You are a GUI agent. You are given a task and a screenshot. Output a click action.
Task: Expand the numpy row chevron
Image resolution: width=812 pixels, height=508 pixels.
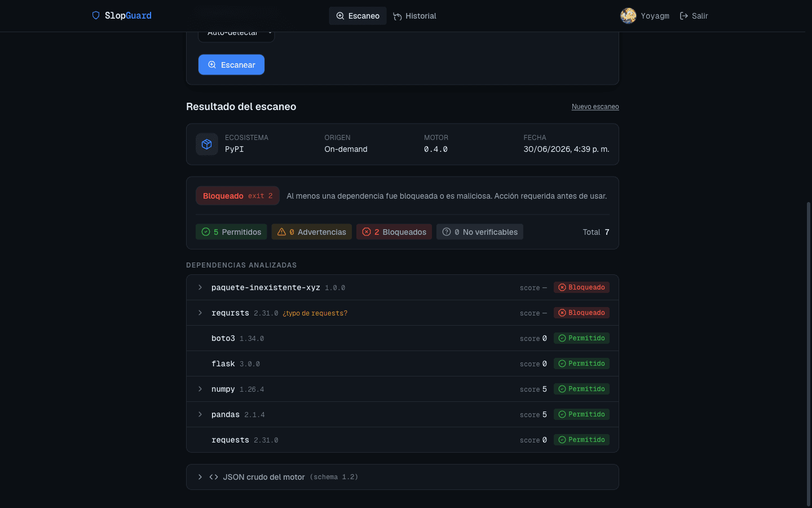[200, 389]
